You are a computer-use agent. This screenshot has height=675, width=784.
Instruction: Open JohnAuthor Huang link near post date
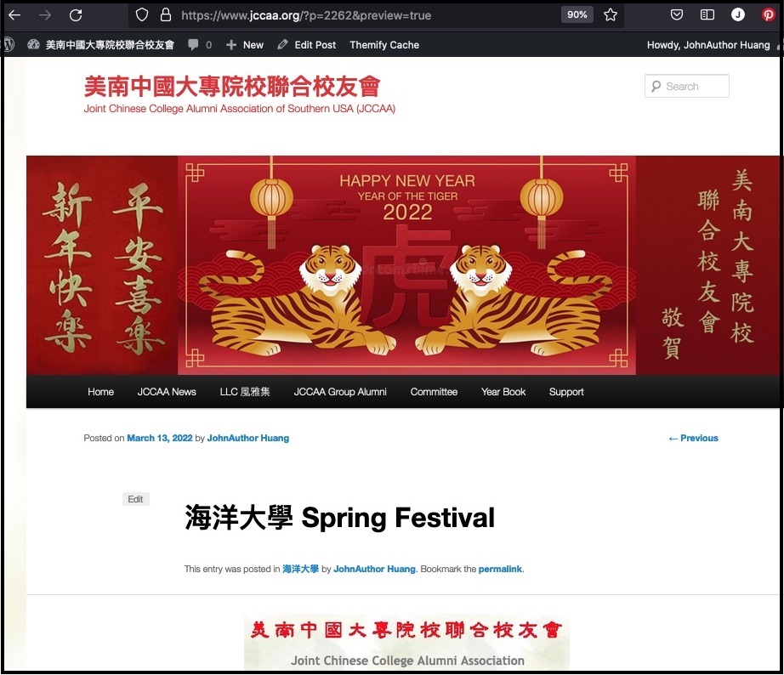click(x=248, y=438)
